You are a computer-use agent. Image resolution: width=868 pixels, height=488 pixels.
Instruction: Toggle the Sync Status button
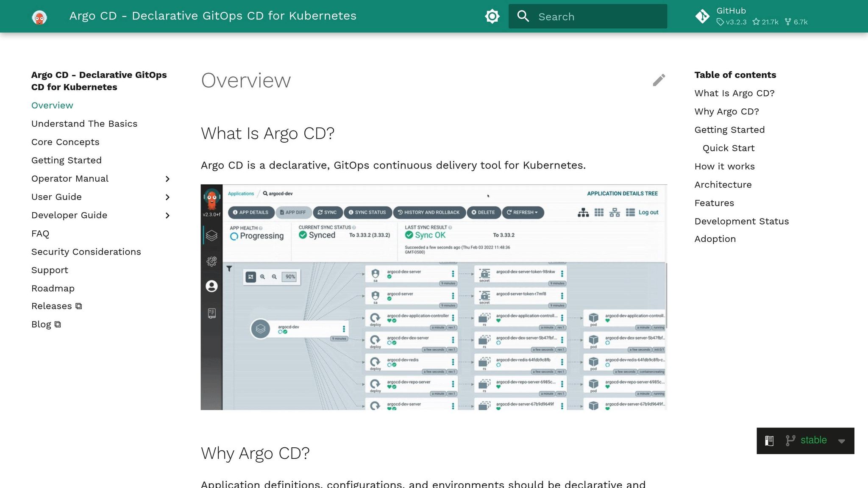click(x=367, y=212)
